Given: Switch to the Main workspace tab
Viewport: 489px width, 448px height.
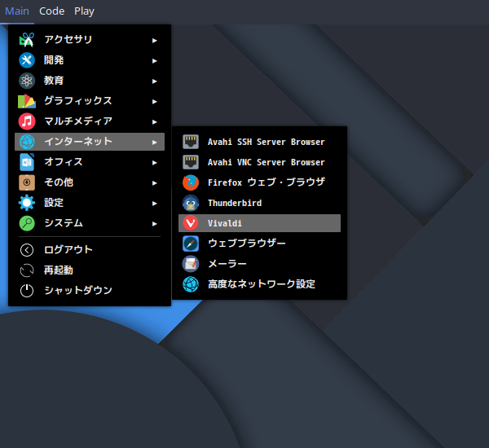Looking at the screenshot, I should [x=17, y=11].
